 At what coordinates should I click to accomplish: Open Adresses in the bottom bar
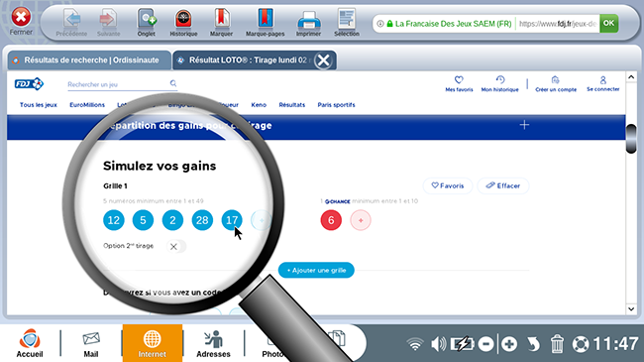tap(213, 344)
